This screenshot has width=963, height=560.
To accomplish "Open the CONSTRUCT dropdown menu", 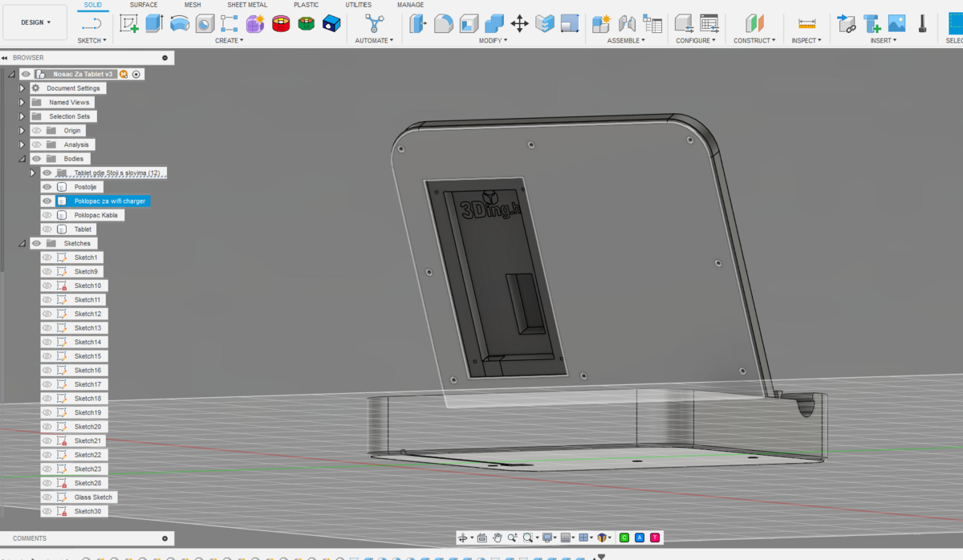I will [754, 40].
